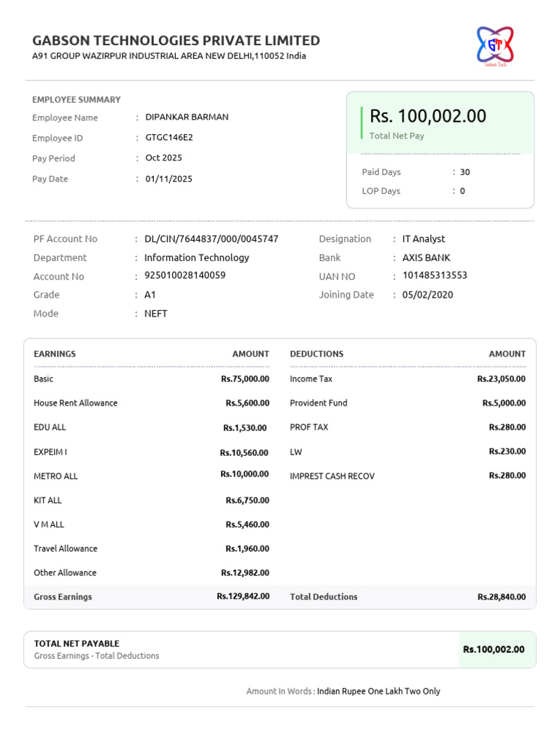Select the Paid Days value 30

(464, 172)
